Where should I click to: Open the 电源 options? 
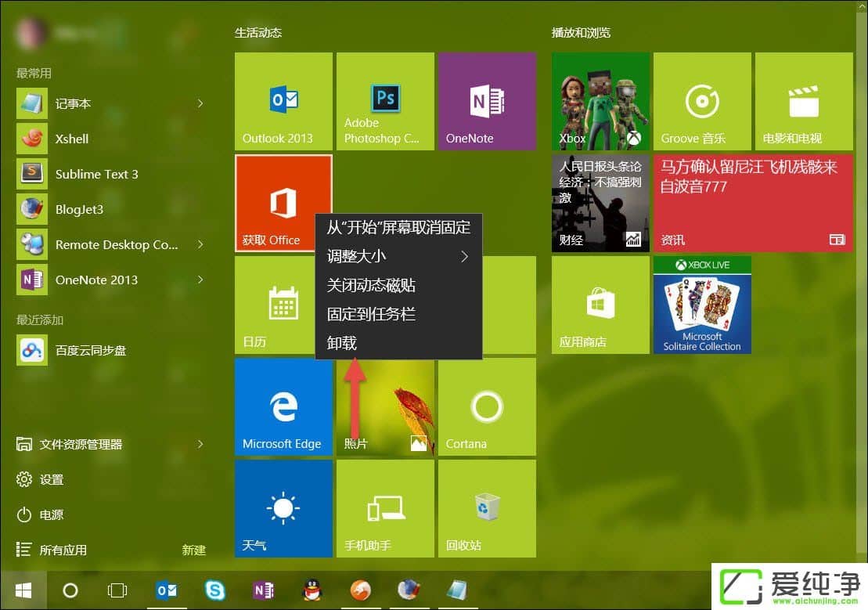[49, 514]
